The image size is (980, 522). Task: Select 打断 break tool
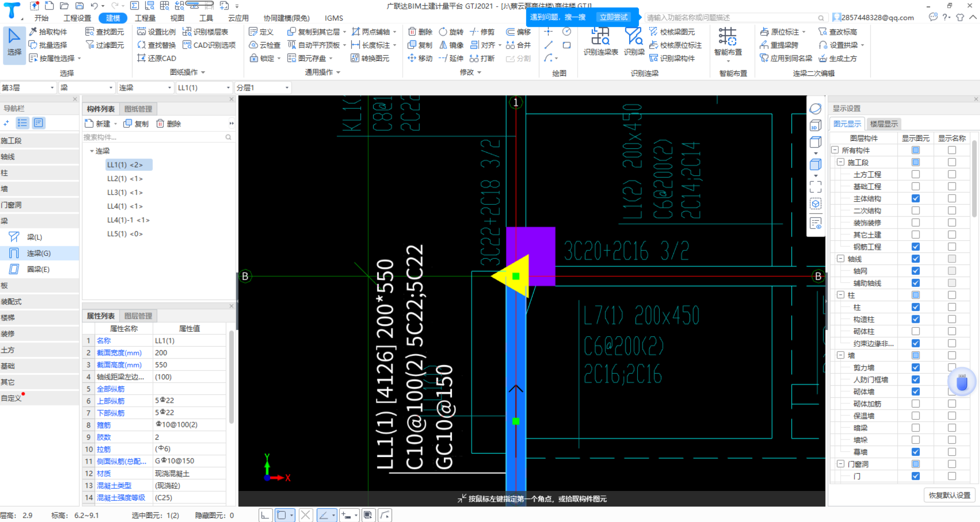pos(482,58)
